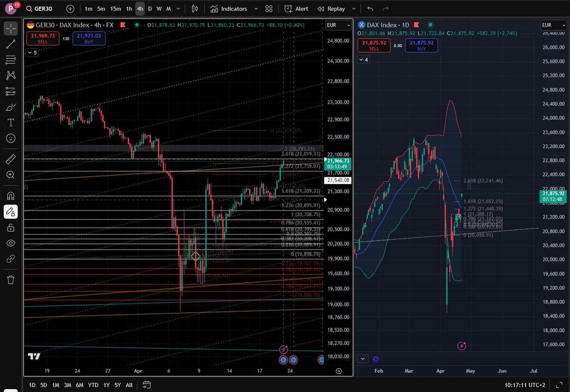This screenshot has height=392, width=570.
Task: Hide all drawings using the eye toggle
Action: point(10,243)
